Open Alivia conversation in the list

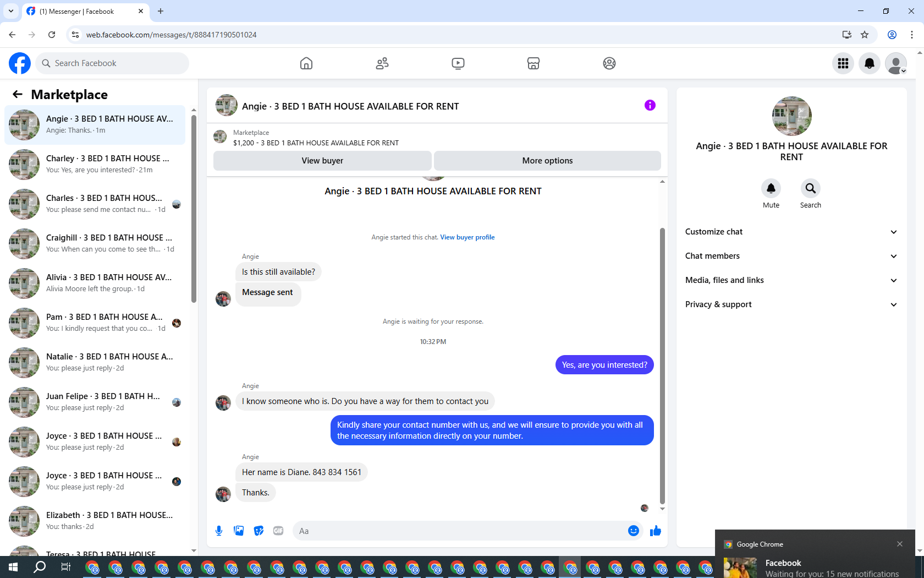click(95, 283)
